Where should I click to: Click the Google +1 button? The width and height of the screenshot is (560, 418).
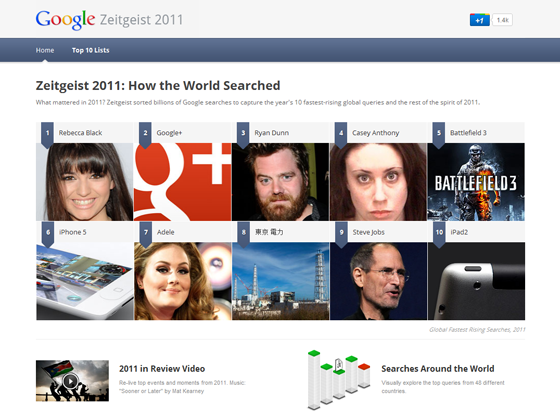479,20
